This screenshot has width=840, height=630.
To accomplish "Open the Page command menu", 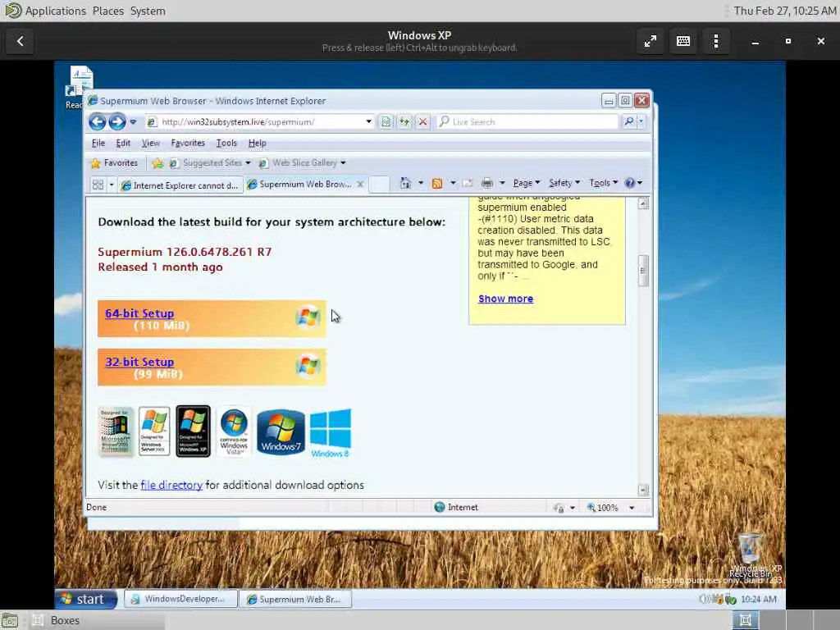I will (526, 183).
